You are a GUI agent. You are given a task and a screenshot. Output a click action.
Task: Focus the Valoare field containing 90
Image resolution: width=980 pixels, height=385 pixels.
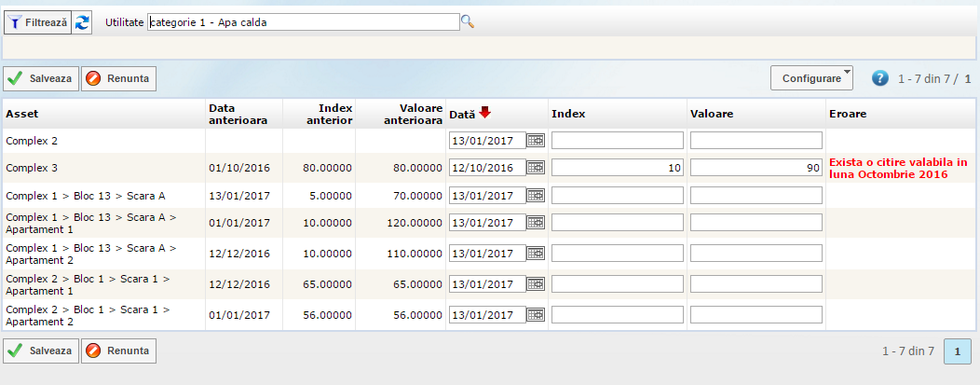(x=755, y=168)
